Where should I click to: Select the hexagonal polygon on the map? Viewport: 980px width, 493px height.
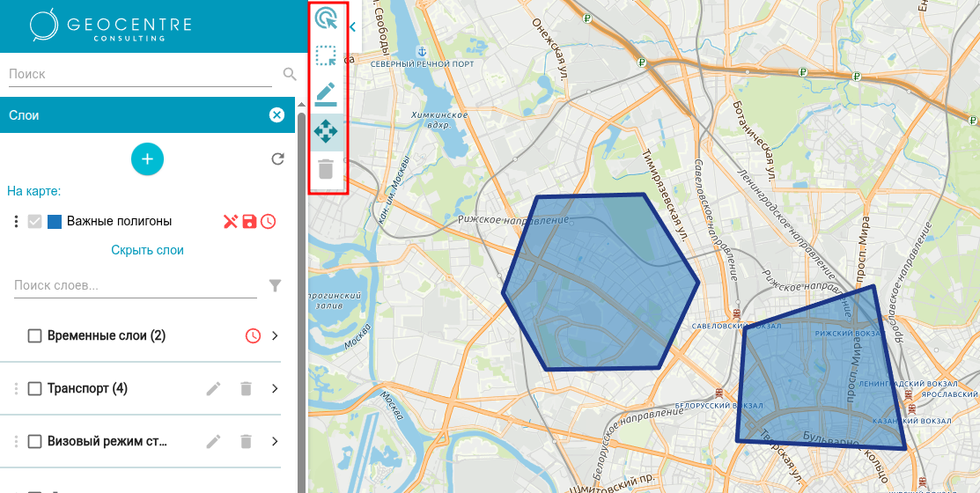click(x=600, y=281)
